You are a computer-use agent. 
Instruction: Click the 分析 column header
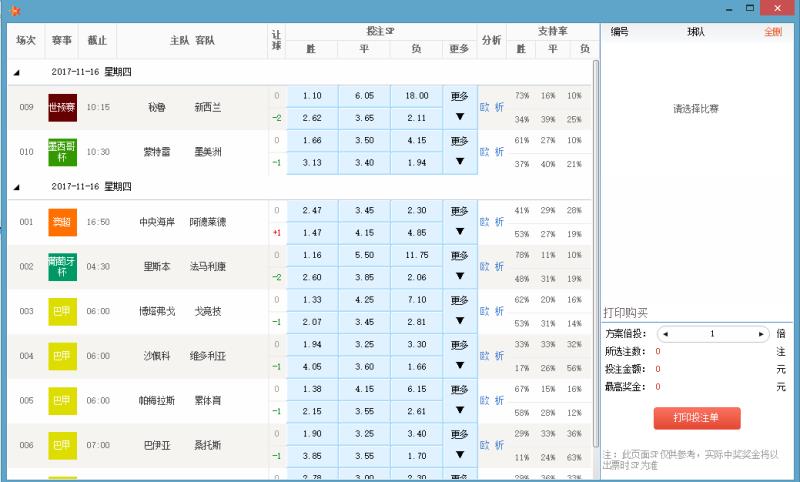492,41
